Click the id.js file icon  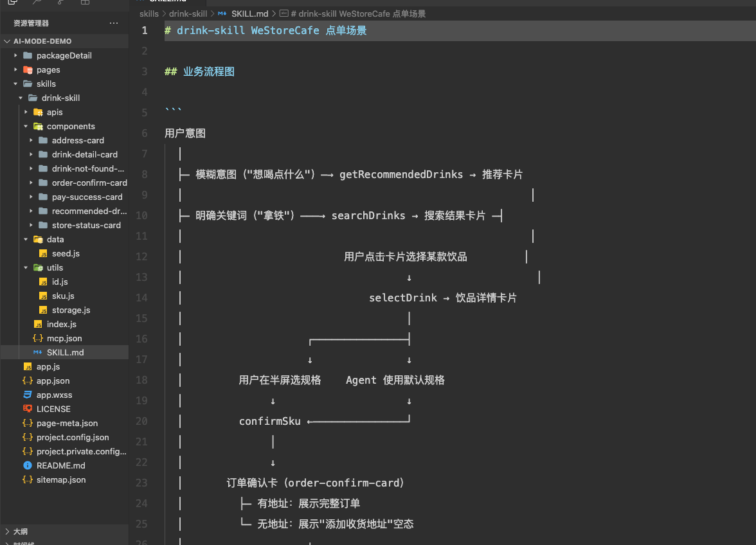(43, 281)
